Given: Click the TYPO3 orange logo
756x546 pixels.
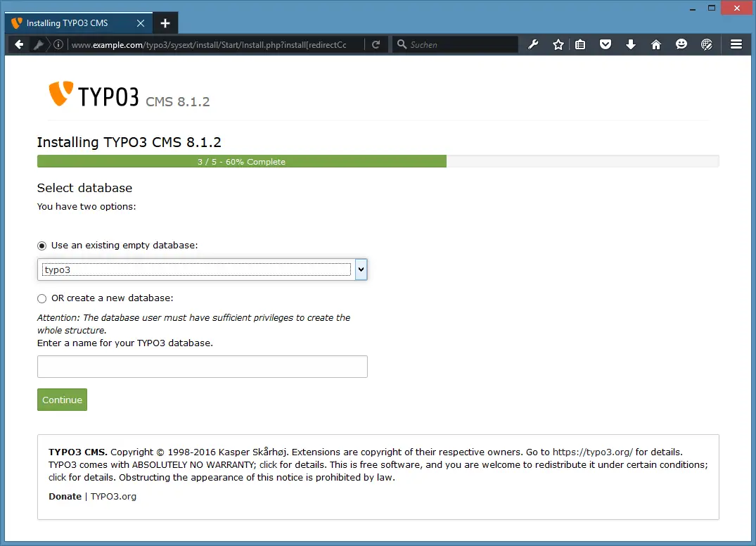Looking at the screenshot, I should tap(60, 94).
